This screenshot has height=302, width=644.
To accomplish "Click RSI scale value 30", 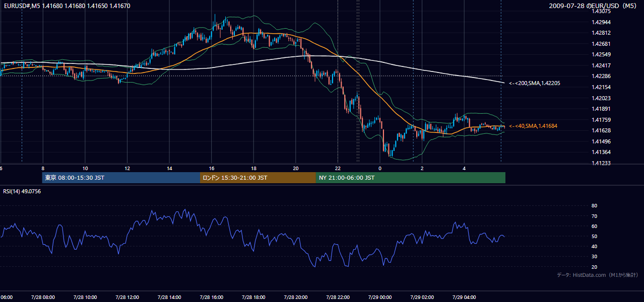I will [x=594, y=257].
